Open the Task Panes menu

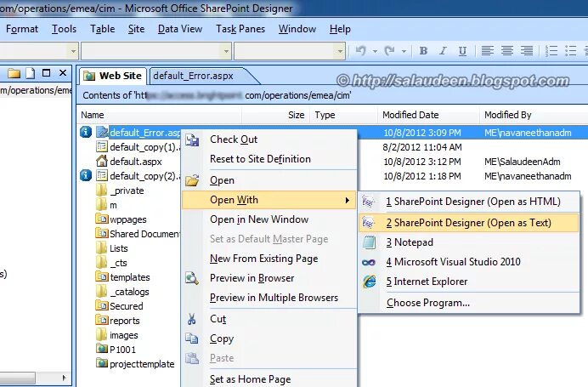[x=240, y=29]
